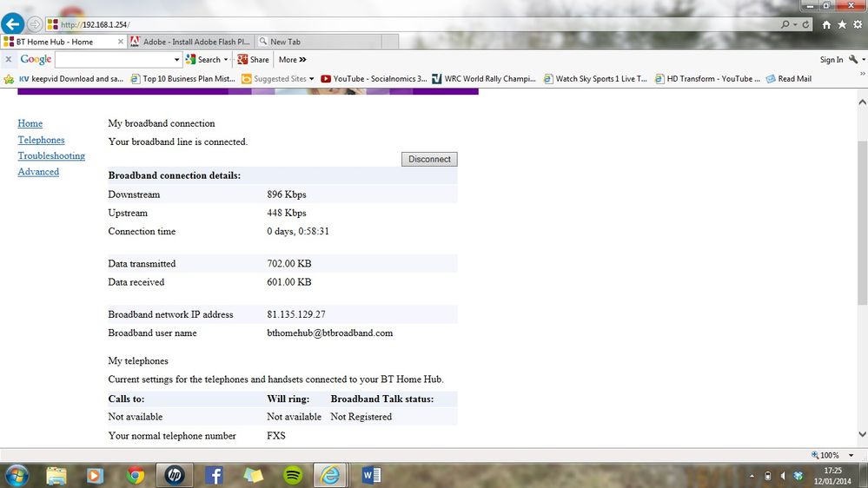Screen dimensions: 868x488
Task: Open WRC World Rally Championship favorite
Action: tap(484, 79)
